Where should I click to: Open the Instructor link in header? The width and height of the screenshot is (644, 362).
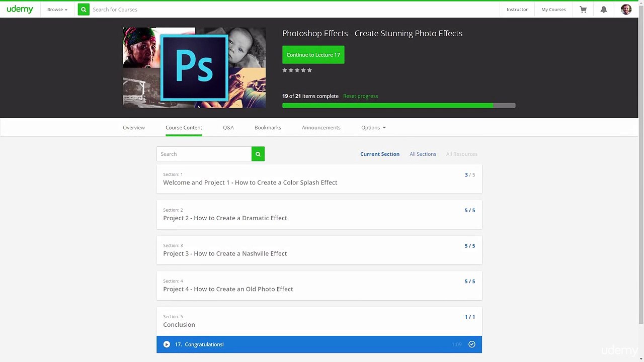point(517,10)
